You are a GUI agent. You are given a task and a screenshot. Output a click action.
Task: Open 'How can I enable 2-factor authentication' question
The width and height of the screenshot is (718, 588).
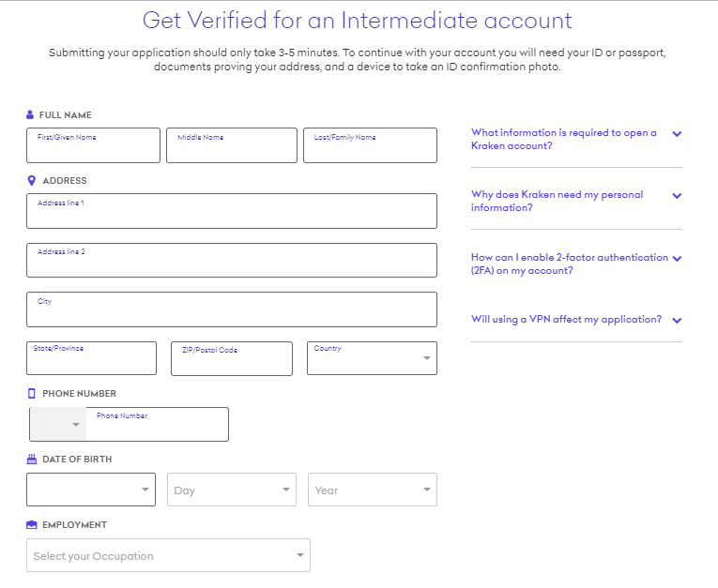(x=570, y=264)
